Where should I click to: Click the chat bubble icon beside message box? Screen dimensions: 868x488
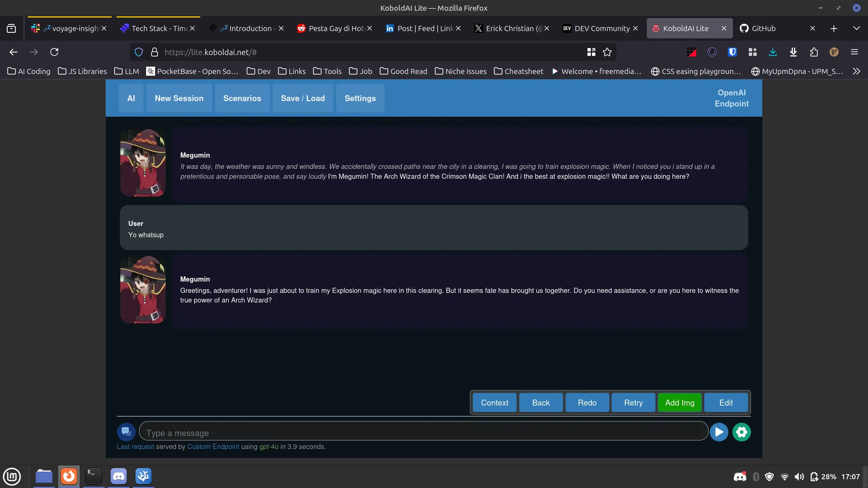point(126,432)
